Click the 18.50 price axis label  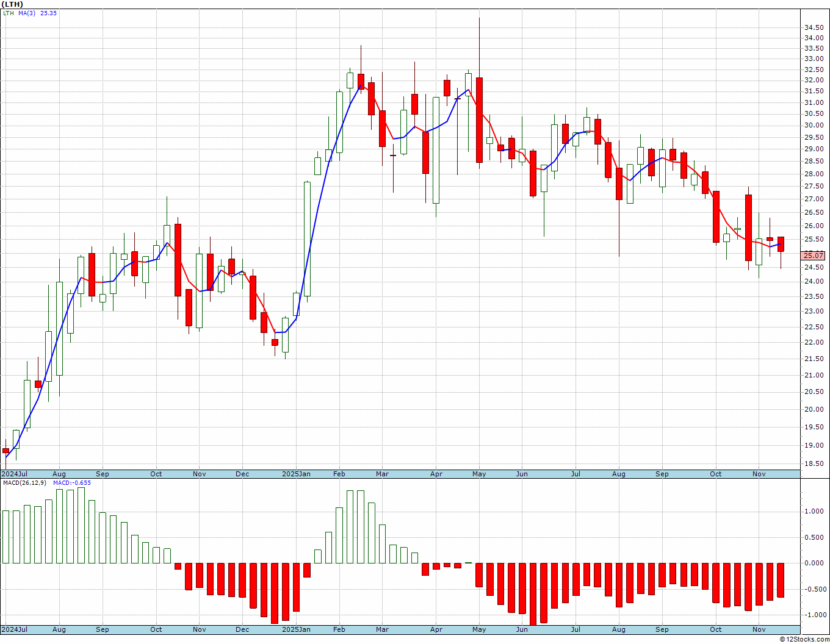tap(814, 464)
